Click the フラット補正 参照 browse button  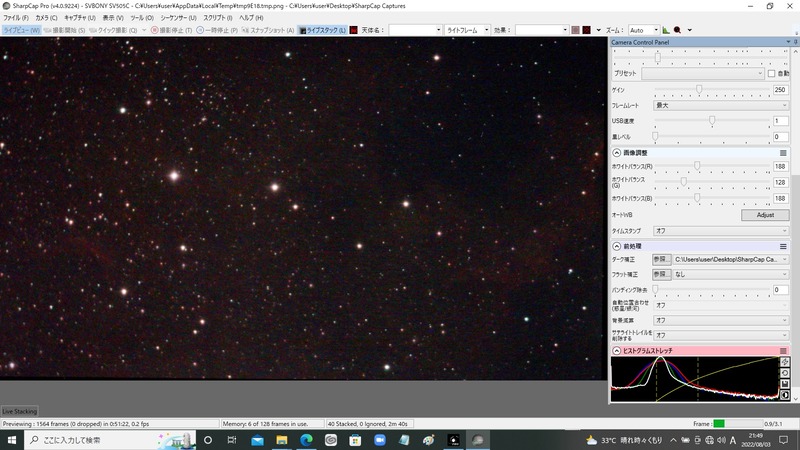(x=661, y=274)
